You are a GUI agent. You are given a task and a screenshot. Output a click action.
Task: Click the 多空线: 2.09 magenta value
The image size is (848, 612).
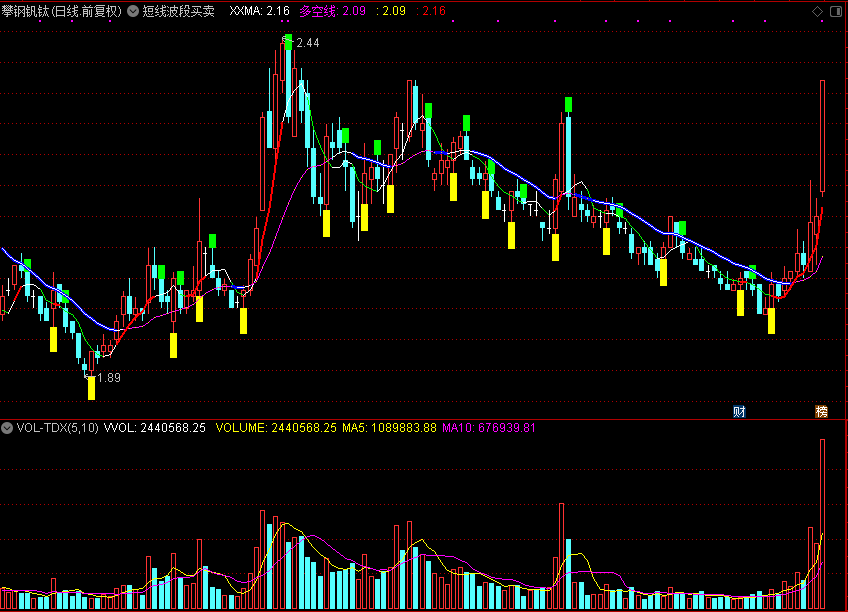[x=333, y=11]
